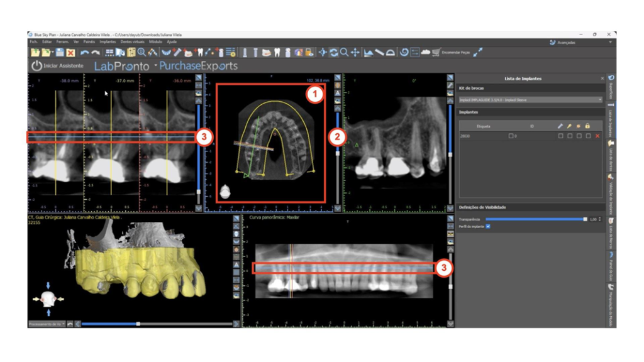Click the pan/move arrows tool
The height and width of the screenshot is (362, 644).
[x=355, y=53]
